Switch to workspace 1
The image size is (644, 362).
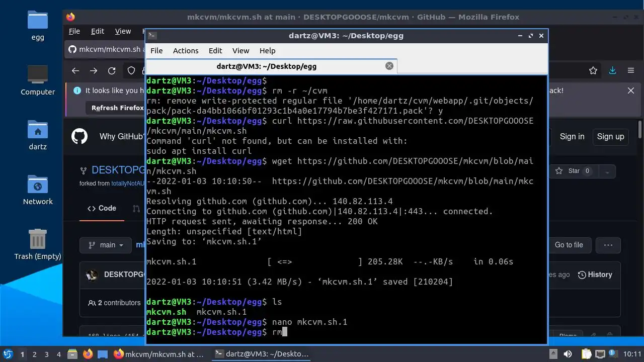coord(22,354)
